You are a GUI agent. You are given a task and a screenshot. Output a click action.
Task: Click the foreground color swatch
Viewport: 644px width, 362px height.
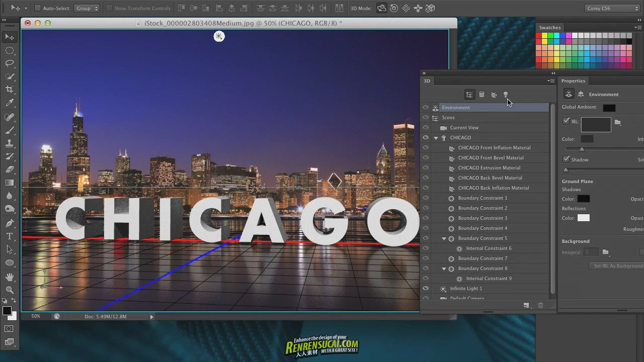(7, 311)
